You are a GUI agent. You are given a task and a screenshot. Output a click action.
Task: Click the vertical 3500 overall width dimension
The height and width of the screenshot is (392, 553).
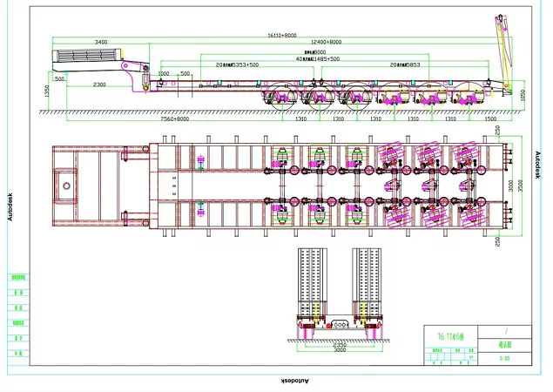[520, 186]
